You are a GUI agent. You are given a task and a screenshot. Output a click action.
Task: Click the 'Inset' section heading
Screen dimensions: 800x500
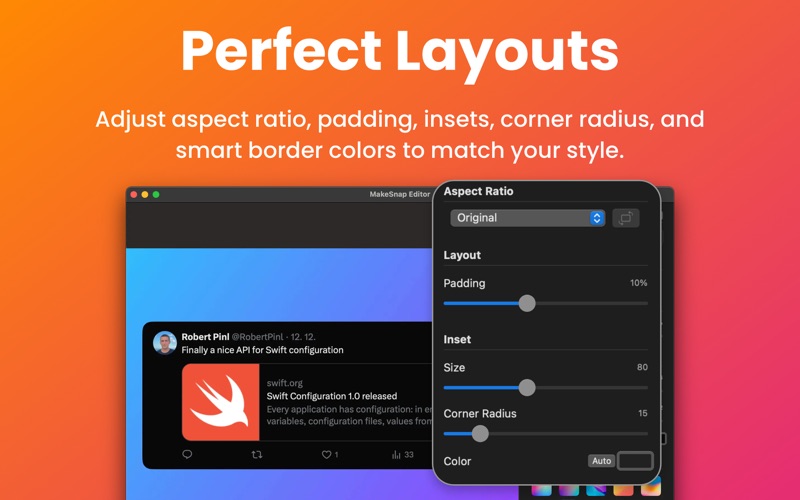pos(457,339)
